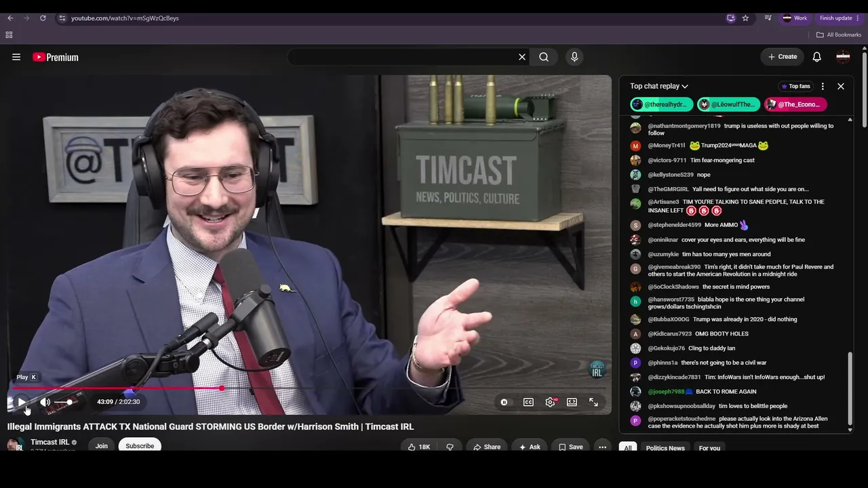This screenshot has width=868, height=488.
Task: Share the video
Action: click(487, 447)
